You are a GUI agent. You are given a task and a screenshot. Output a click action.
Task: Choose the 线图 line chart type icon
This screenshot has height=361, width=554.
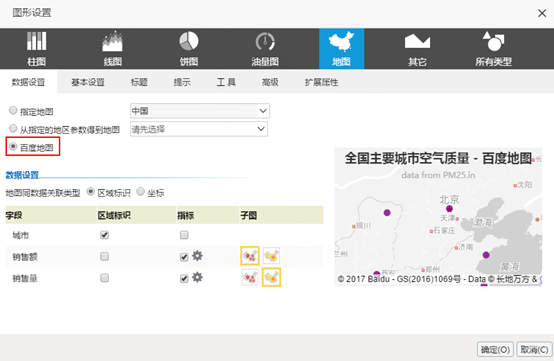112,48
